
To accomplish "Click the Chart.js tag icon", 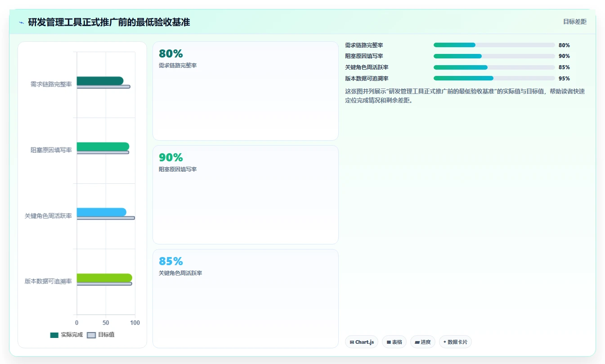I will (x=352, y=342).
